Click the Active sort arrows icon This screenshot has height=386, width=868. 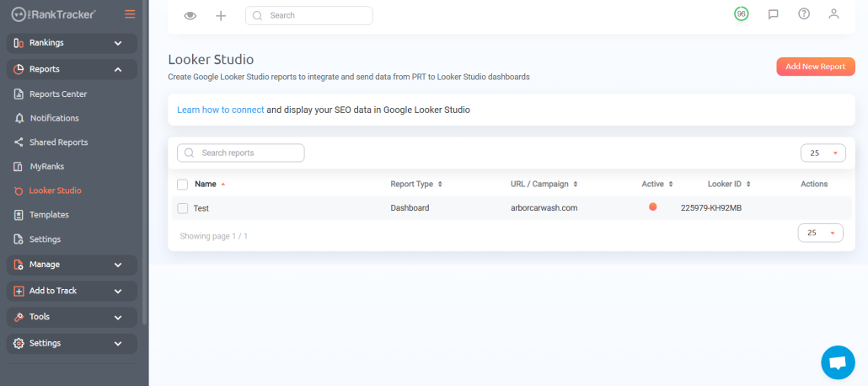point(670,184)
